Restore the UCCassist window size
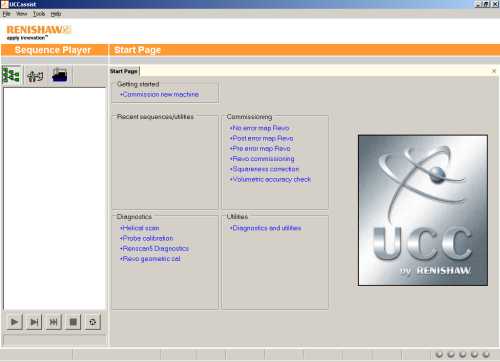 [486, 4]
